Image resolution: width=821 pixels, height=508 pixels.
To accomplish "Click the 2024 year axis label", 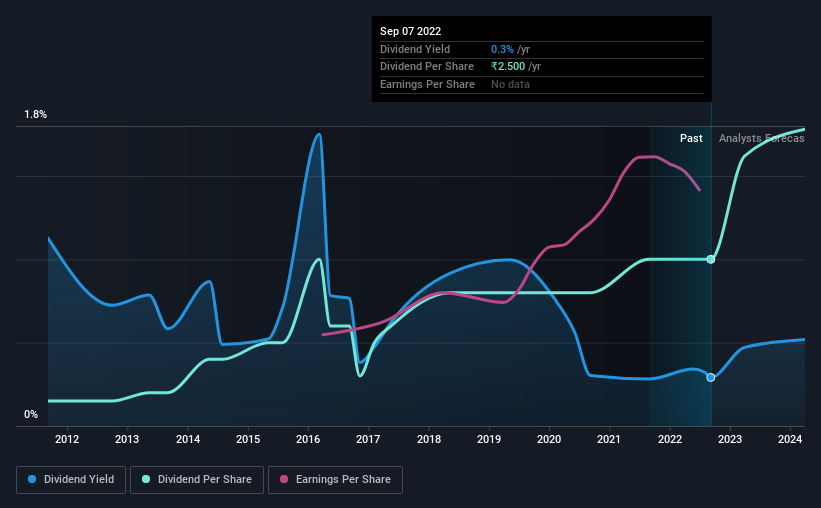I will 790,439.
